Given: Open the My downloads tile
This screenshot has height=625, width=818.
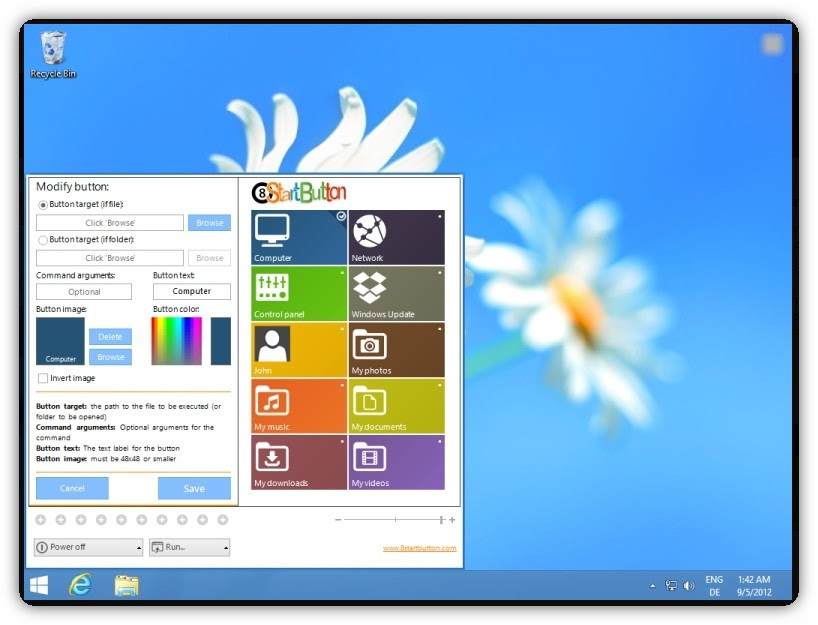Looking at the screenshot, I should point(299,463).
